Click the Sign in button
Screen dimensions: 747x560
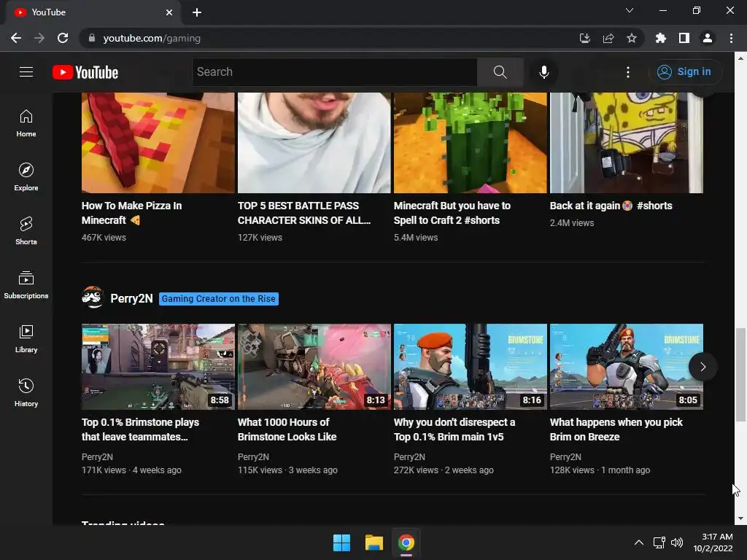(x=685, y=72)
